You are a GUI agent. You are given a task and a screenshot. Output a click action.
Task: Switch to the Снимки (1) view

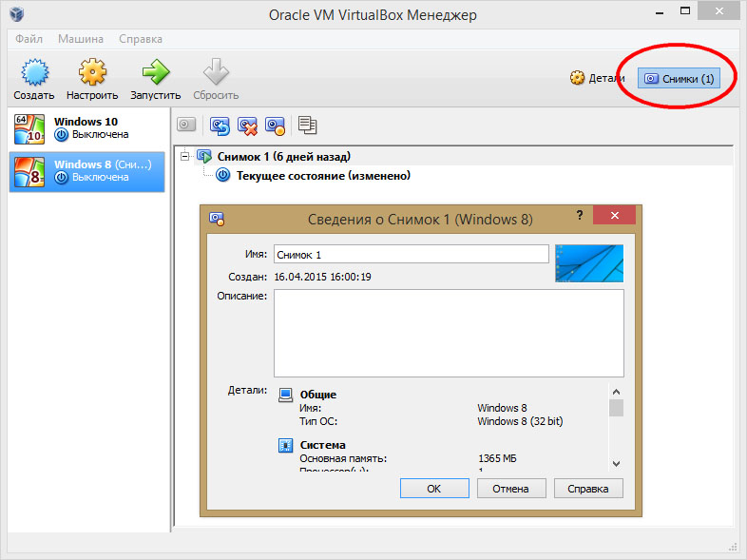pos(679,79)
